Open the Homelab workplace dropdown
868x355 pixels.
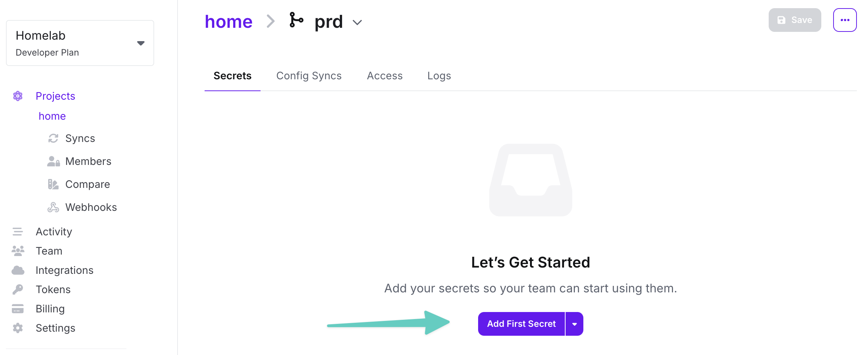tap(80, 43)
